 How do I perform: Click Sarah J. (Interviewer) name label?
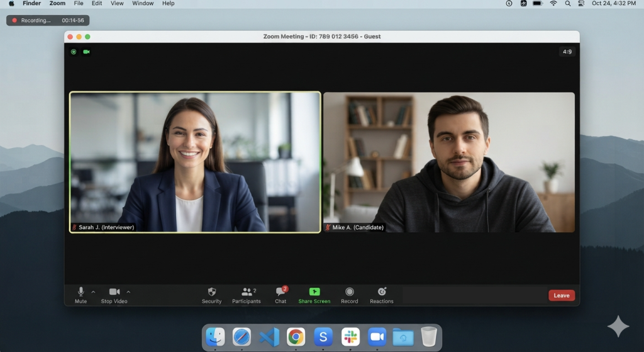[106, 227]
